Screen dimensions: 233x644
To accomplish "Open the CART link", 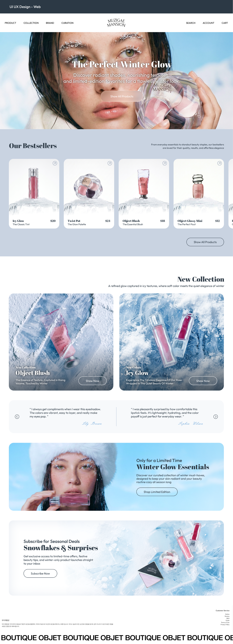I will pos(225,23).
